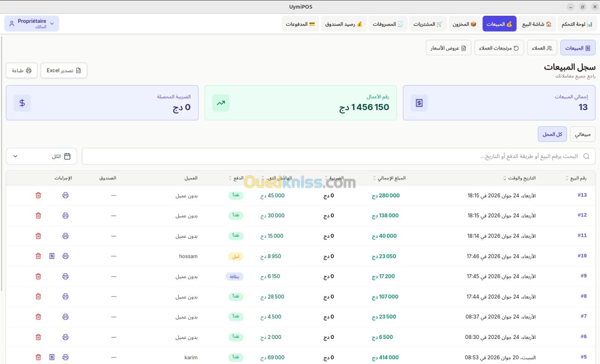Export the sales log with تصدير Excel
Image resolution: width=600 pixels, height=364 pixels.
[64, 70]
